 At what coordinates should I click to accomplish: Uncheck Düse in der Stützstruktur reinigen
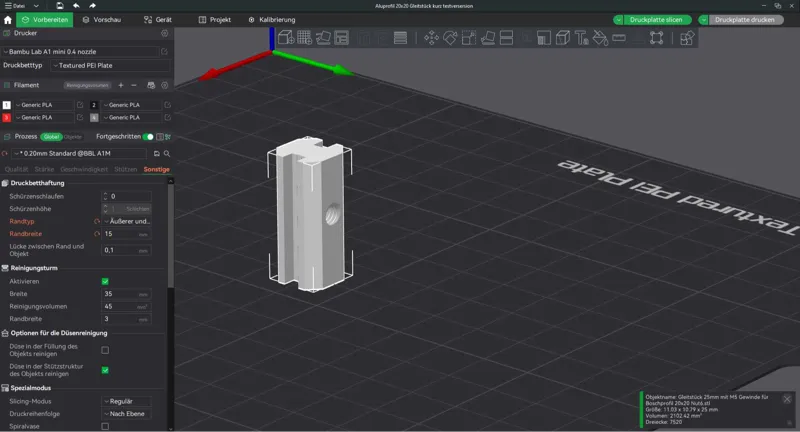(x=105, y=370)
